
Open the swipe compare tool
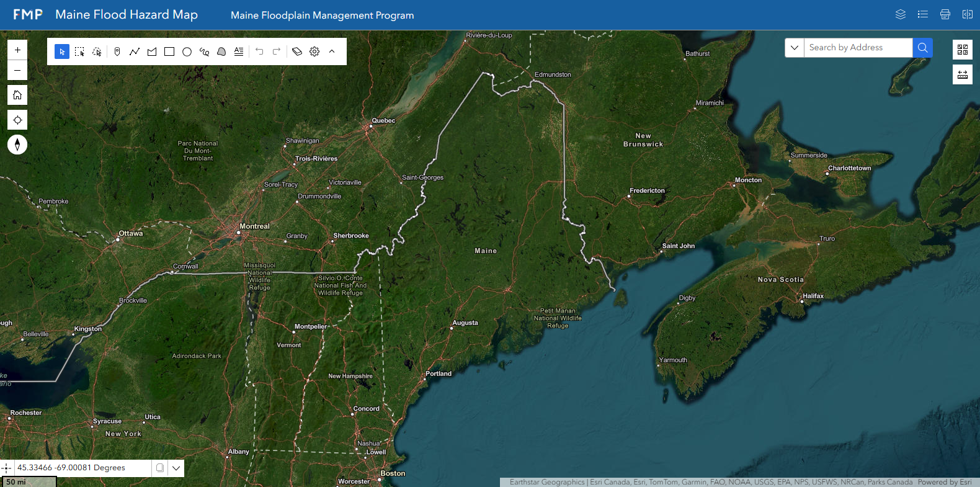click(x=968, y=14)
